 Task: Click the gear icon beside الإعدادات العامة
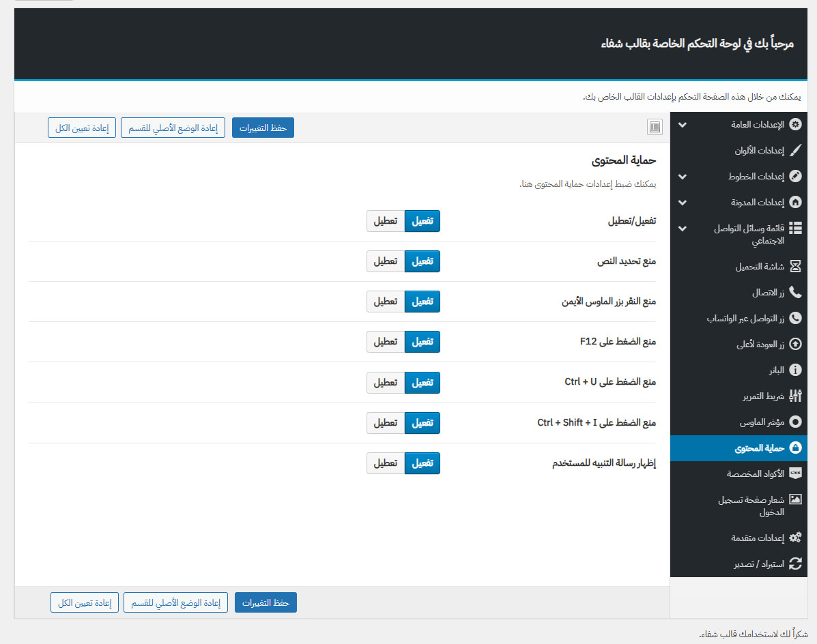pos(795,125)
